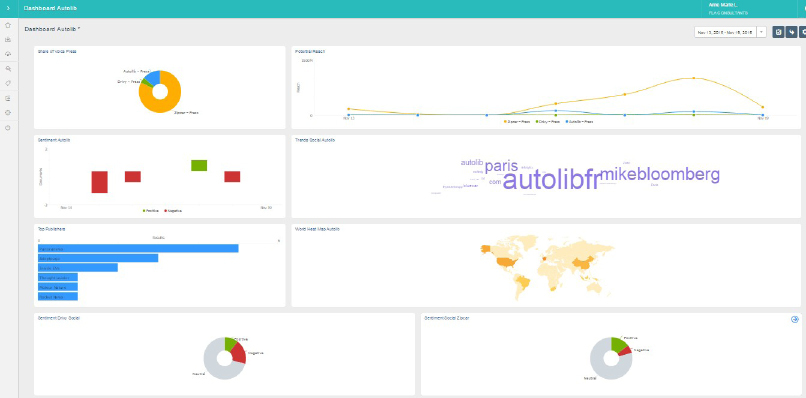Open the Home icon in the sidebar
This screenshot has height=398, width=806.
(8, 25)
